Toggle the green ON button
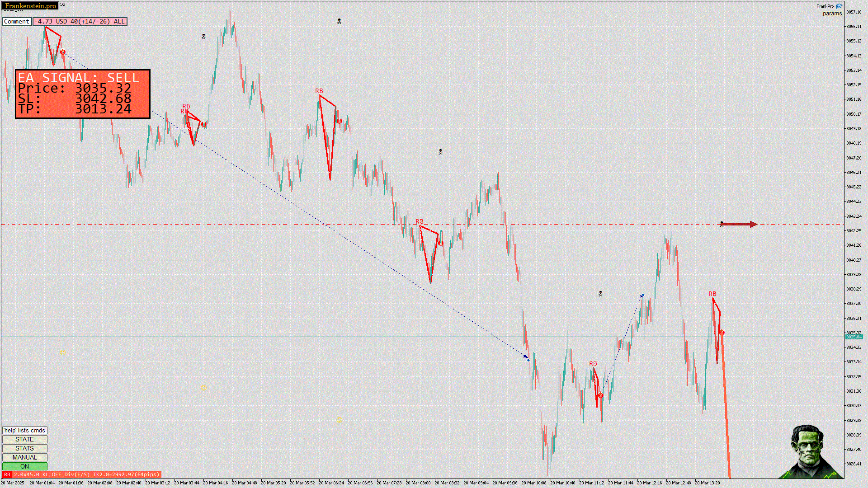Screen dimensions: 868x488 point(24,466)
